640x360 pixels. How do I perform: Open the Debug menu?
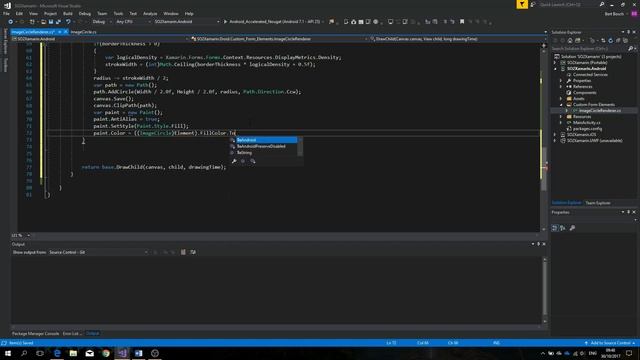click(84, 13)
